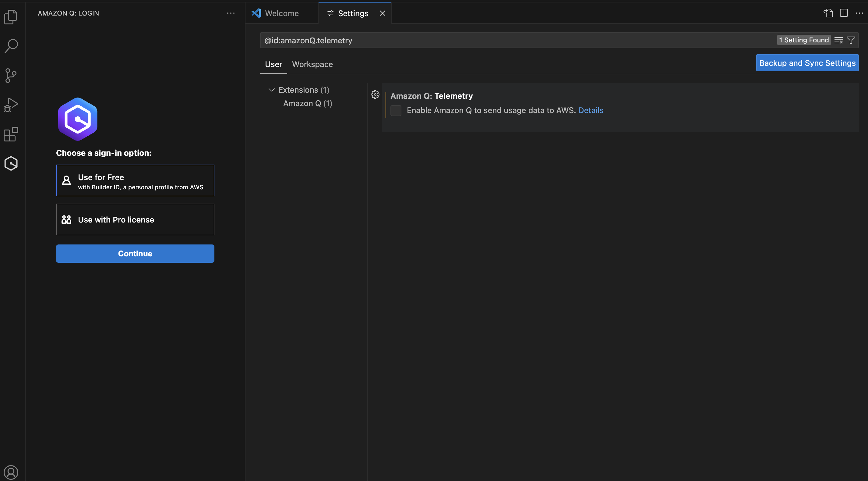
Task: Open gear menu for Amazon Q Telemetry setting
Action: [375, 95]
